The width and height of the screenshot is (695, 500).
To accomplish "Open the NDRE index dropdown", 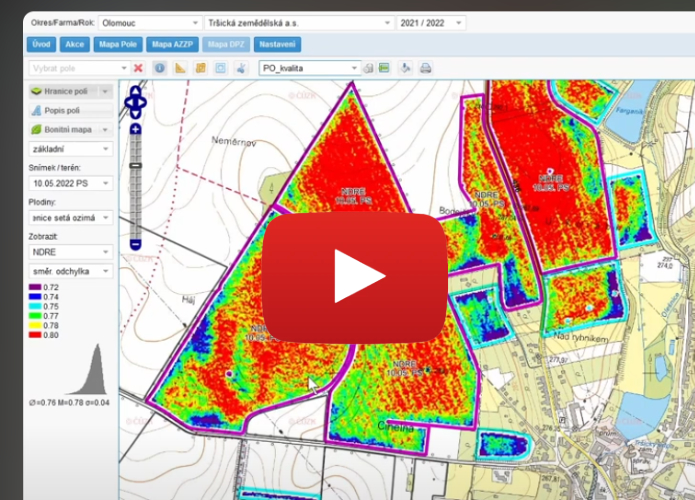I will 71,252.
